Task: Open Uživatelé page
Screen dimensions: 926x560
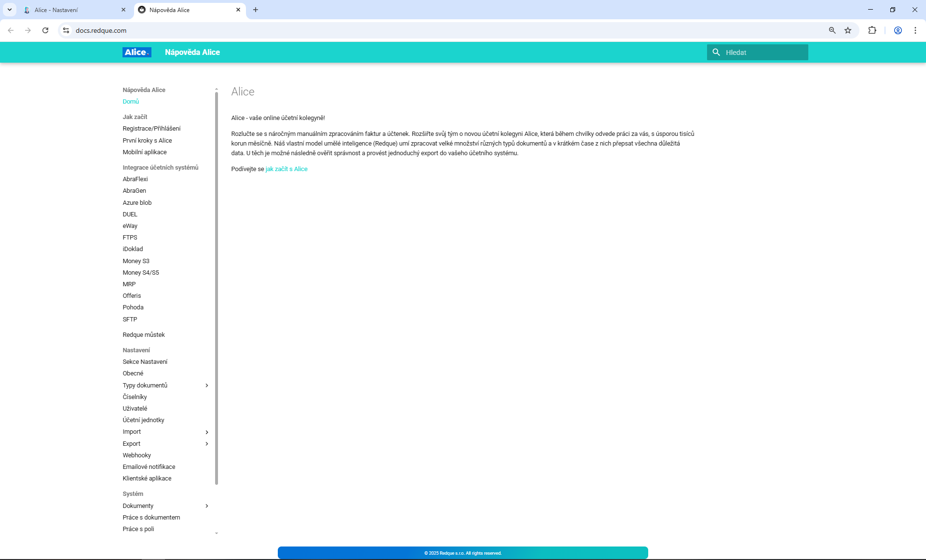Action: point(135,409)
